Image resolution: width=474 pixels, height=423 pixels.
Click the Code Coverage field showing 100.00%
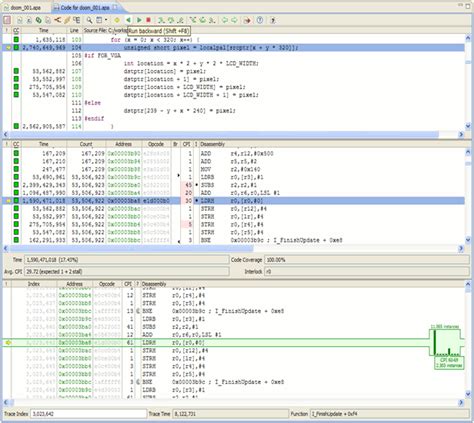367,260
